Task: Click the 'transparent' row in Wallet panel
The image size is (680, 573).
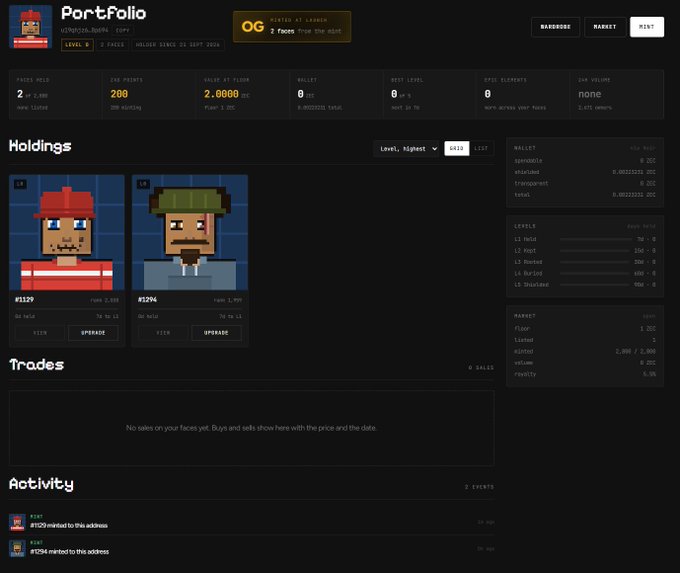Action: click(585, 183)
